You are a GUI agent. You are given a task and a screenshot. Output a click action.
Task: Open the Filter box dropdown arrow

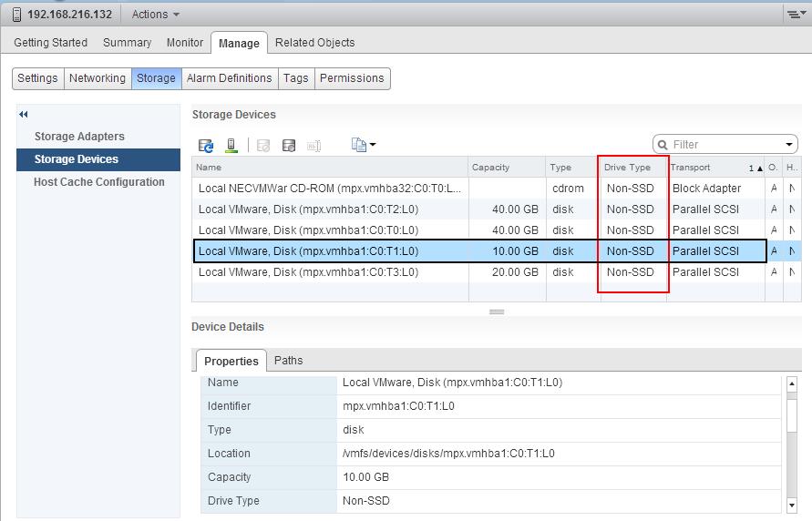[x=788, y=144]
